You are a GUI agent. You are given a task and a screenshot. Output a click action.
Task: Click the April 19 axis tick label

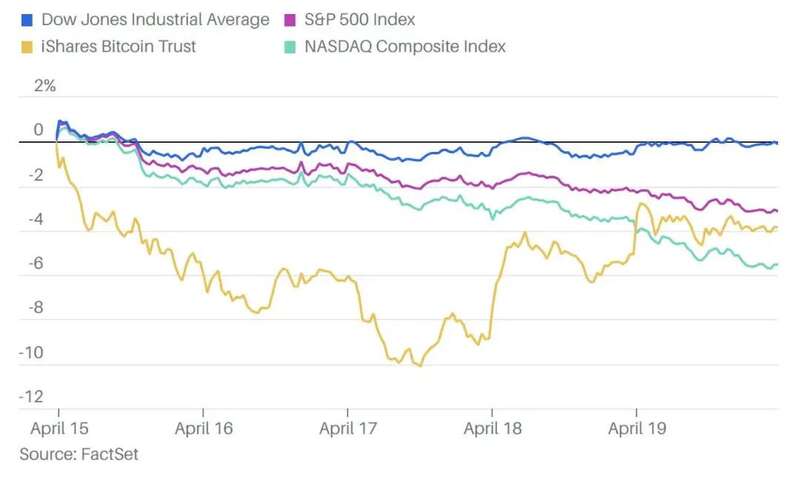tap(637, 429)
